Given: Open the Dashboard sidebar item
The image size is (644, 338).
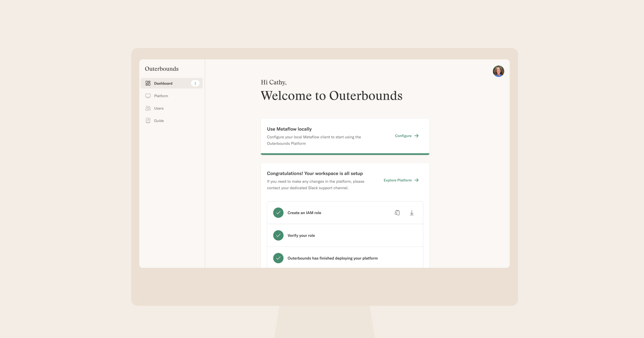Looking at the screenshot, I should coord(171,83).
